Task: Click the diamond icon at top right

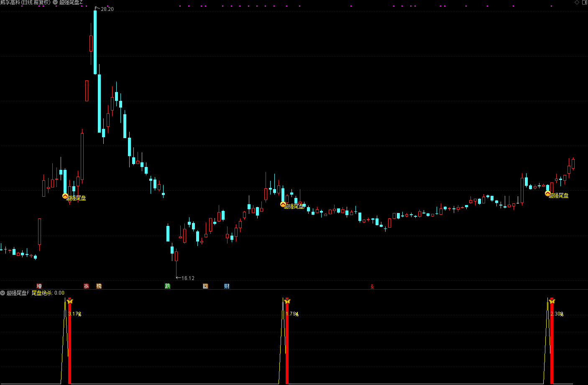Action: coord(577,3)
